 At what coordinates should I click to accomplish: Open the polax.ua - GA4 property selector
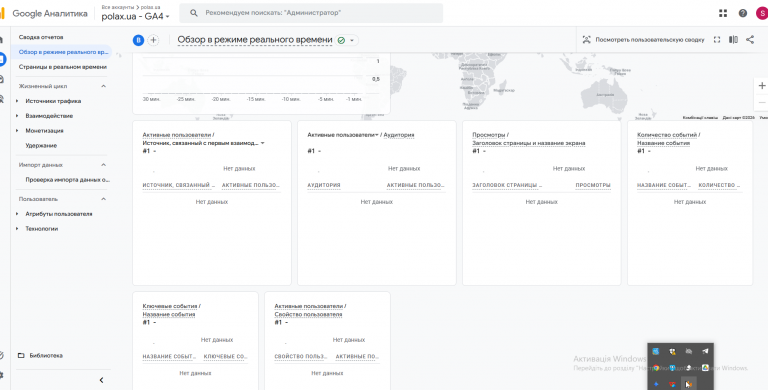136,17
